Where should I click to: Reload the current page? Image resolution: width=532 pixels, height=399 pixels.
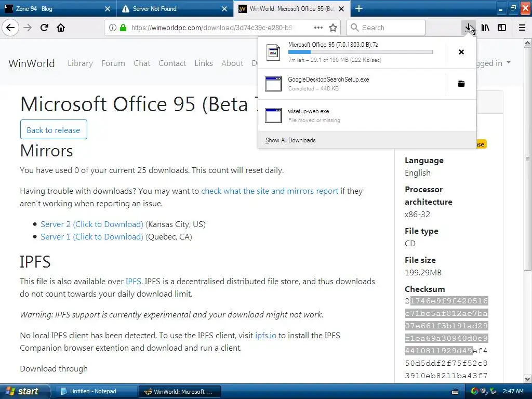point(44,28)
